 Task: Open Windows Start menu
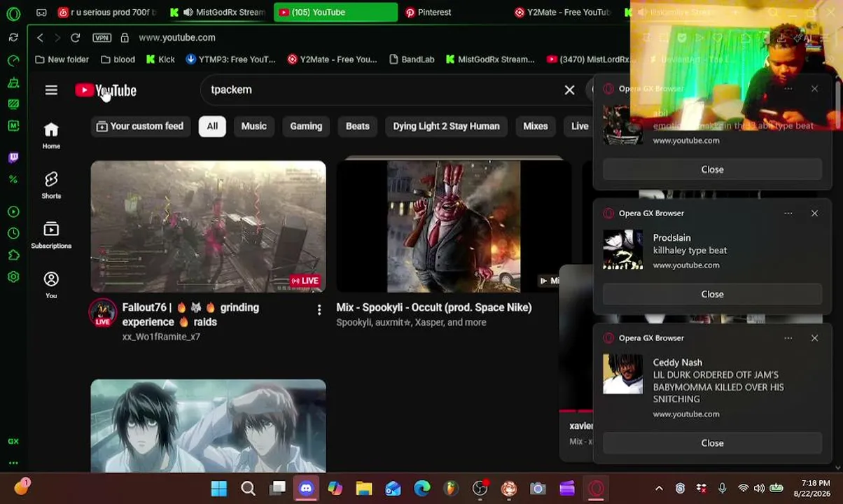(x=218, y=488)
